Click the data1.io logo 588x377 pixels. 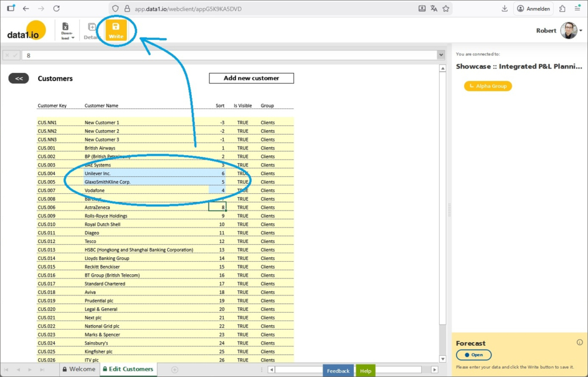[x=26, y=31]
